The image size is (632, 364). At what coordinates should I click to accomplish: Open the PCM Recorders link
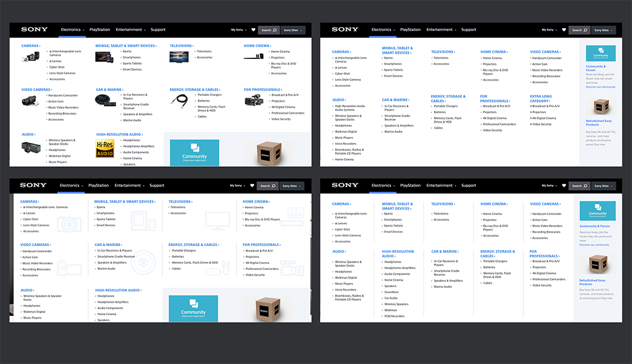(395, 316)
